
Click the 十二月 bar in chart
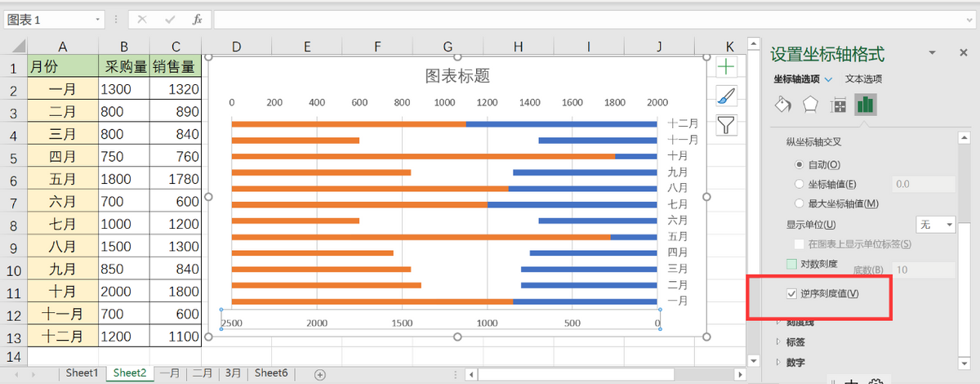point(443,124)
